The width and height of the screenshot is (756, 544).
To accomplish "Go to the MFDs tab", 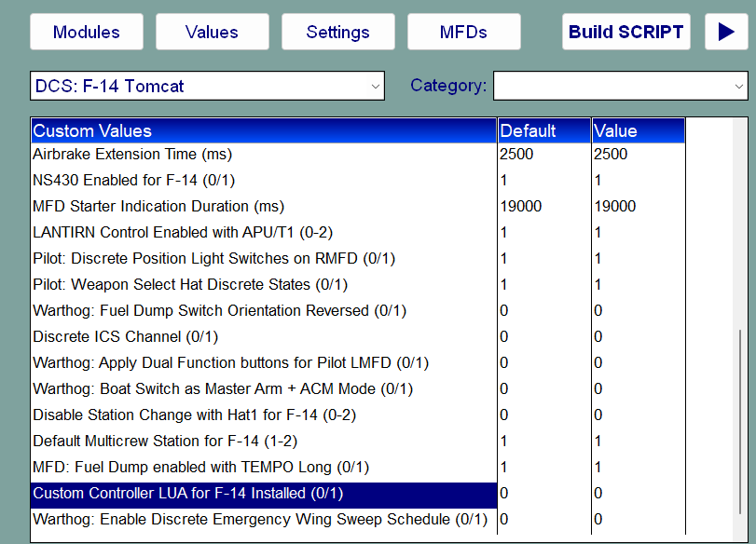I will [x=464, y=32].
